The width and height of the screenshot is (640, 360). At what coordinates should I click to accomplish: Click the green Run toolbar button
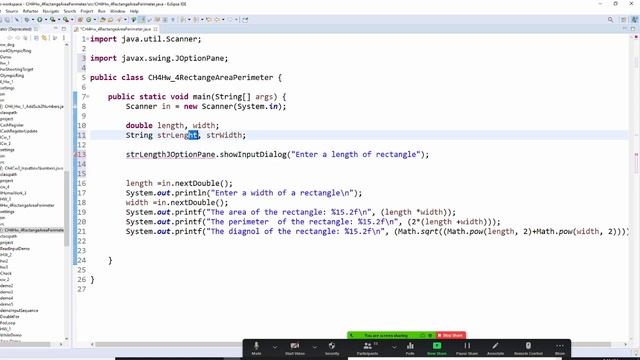click(x=40, y=20)
